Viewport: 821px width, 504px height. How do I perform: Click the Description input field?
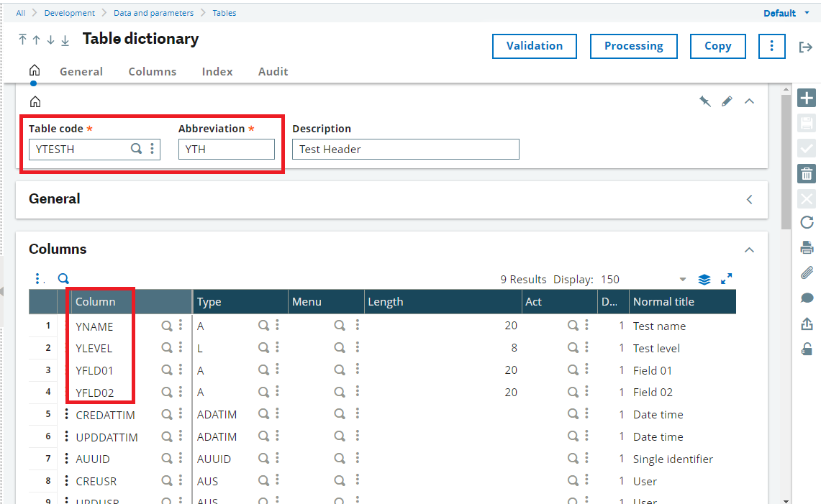pyautogui.click(x=405, y=150)
